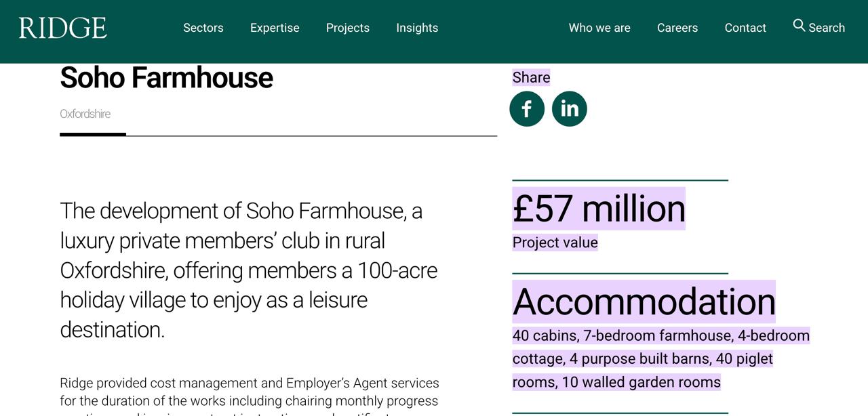Go to the Projects section
The width and height of the screenshot is (868, 416).
coord(348,28)
